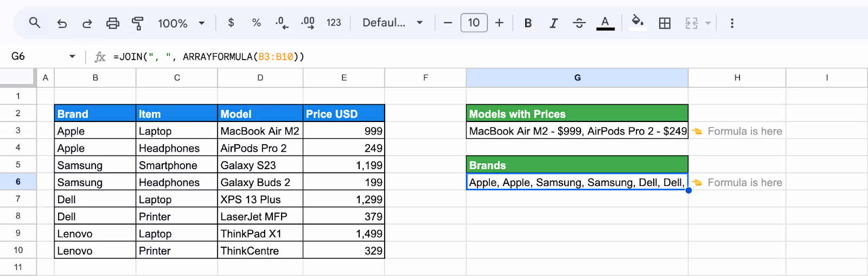The height and width of the screenshot is (276, 868).
Task: Select column D header
Action: pos(260,78)
